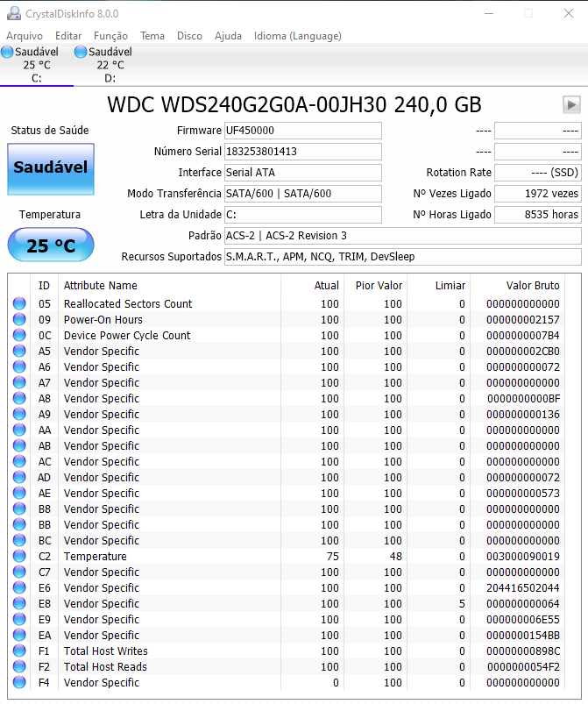Click the 1972 vezes power count field
Image resolution: width=588 pixels, height=704 pixels.
538,194
